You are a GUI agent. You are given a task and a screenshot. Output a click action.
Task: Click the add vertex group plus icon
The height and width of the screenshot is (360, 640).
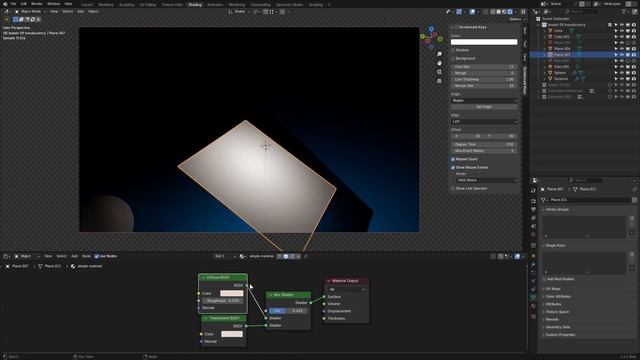coord(632,218)
